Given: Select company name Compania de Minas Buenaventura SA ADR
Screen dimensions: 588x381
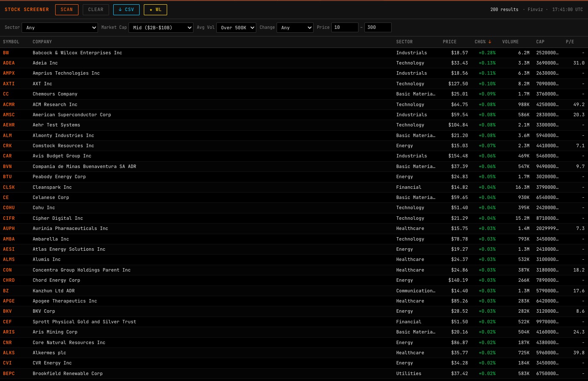Looking at the screenshot, I should point(84,167).
